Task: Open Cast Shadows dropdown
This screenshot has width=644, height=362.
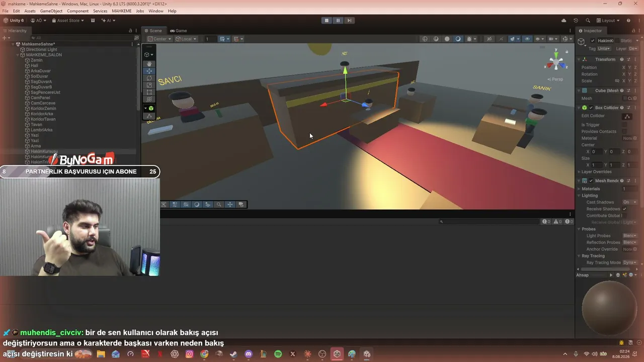Action: (630, 202)
